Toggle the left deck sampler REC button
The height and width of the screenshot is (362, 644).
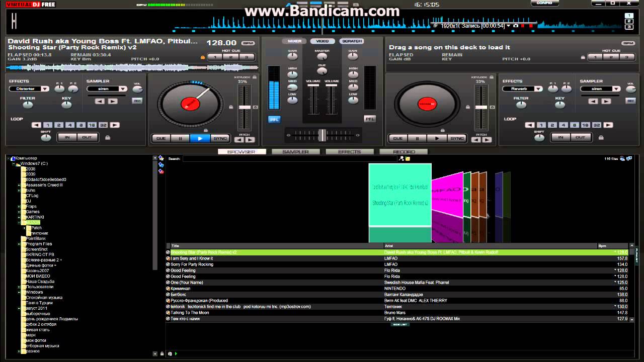(x=137, y=101)
